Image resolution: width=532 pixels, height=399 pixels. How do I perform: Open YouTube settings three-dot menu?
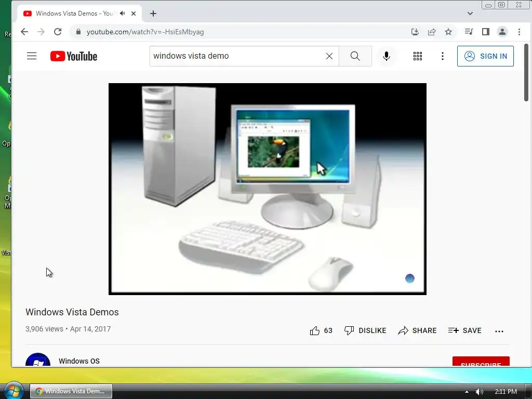click(x=443, y=56)
